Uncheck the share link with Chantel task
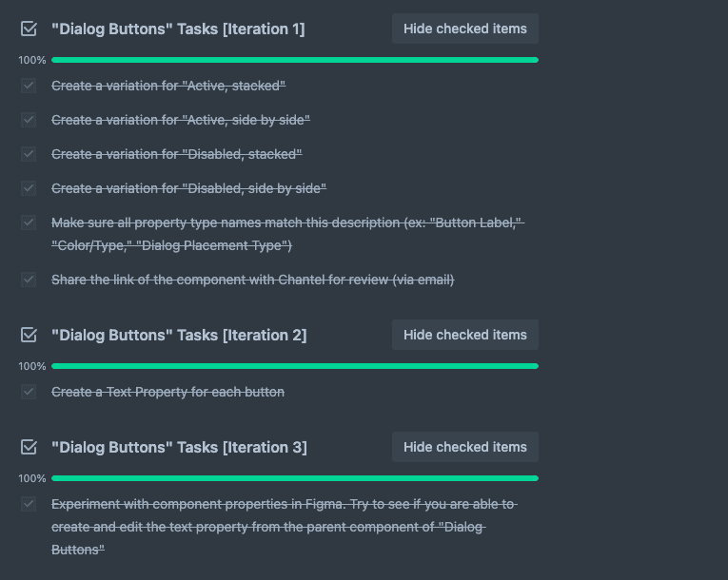The width and height of the screenshot is (728, 580). coord(29,280)
